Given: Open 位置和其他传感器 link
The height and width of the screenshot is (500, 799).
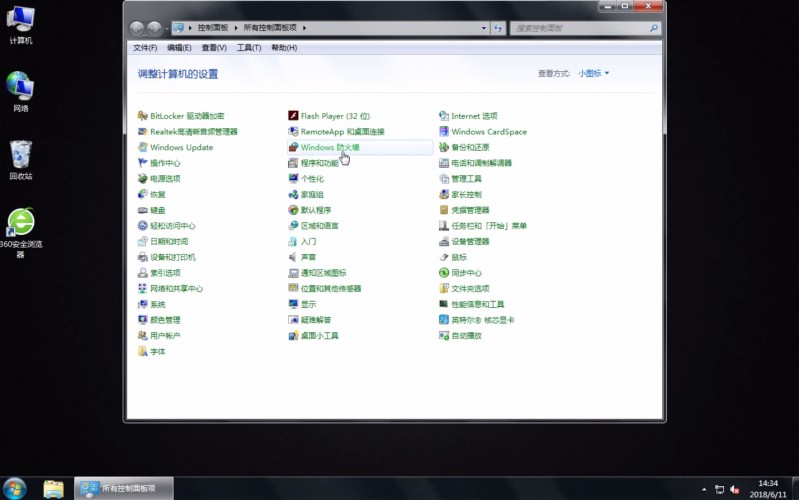Looking at the screenshot, I should click(331, 288).
